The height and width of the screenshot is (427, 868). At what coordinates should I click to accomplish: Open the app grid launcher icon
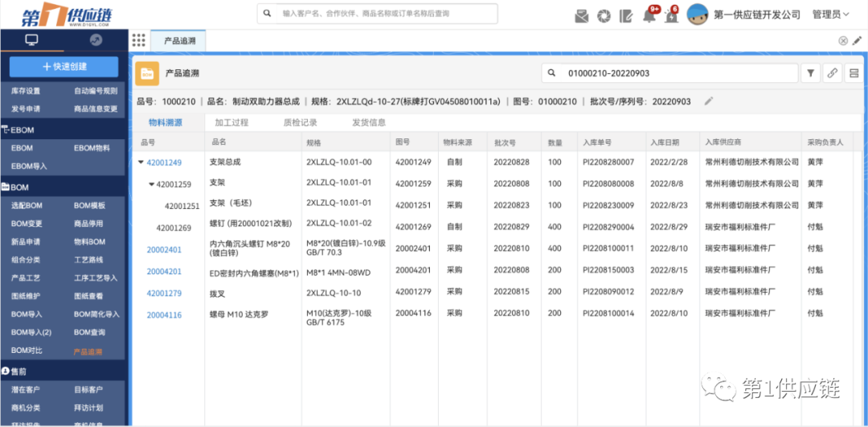coord(138,40)
